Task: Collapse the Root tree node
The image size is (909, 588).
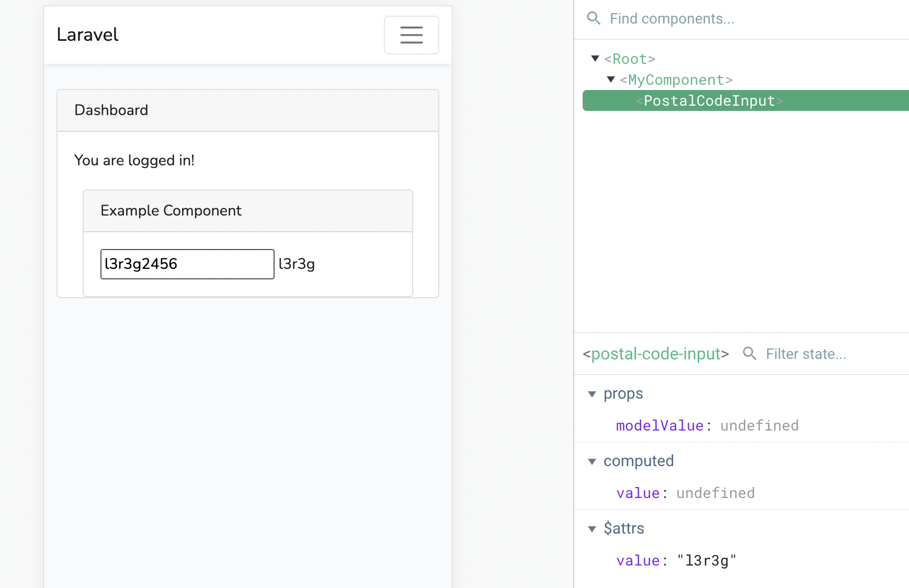Action: tap(595, 59)
